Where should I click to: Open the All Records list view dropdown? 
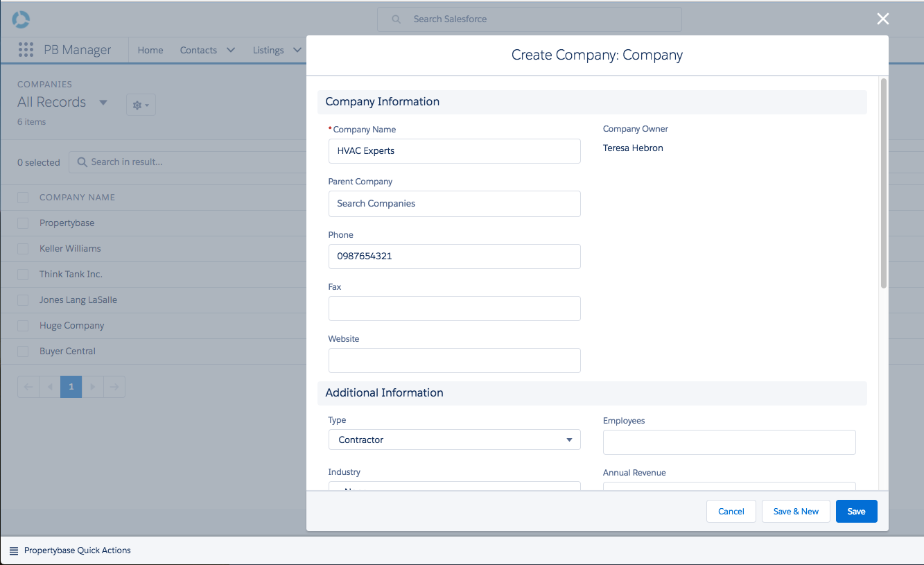point(103,103)
